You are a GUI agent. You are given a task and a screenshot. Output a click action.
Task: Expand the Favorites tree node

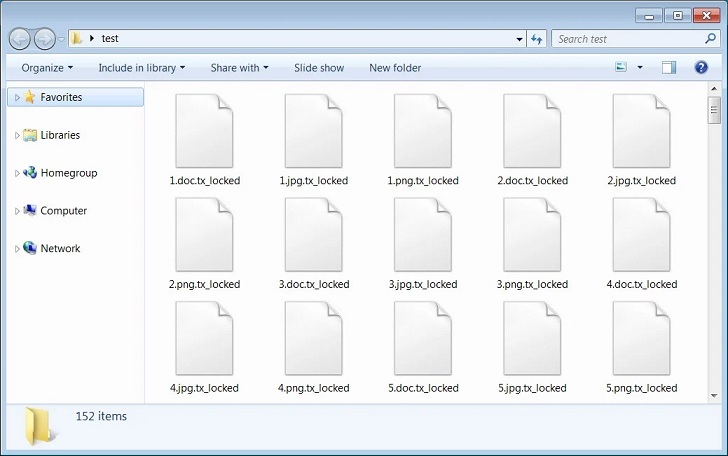coord(17,98)
